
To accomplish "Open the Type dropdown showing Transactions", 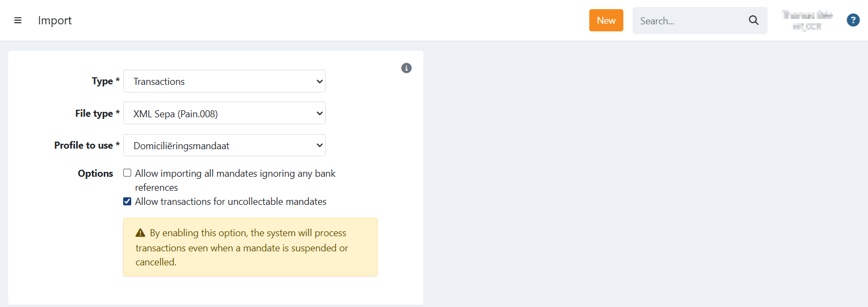I will (224, 82).
